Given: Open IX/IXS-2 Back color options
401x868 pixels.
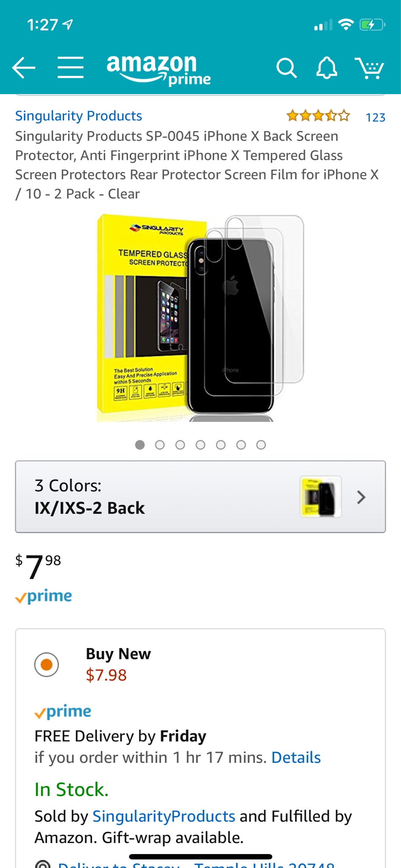Looking at the screenshot, I should 200,497.
